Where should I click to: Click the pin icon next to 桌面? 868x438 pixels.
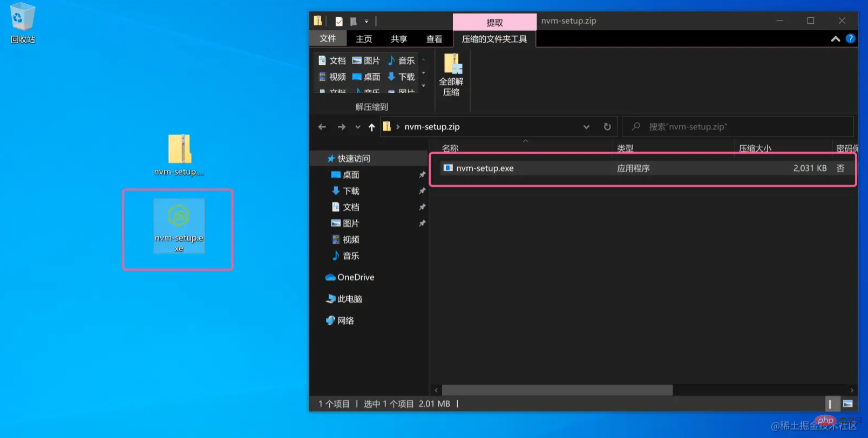click(422, 175)
